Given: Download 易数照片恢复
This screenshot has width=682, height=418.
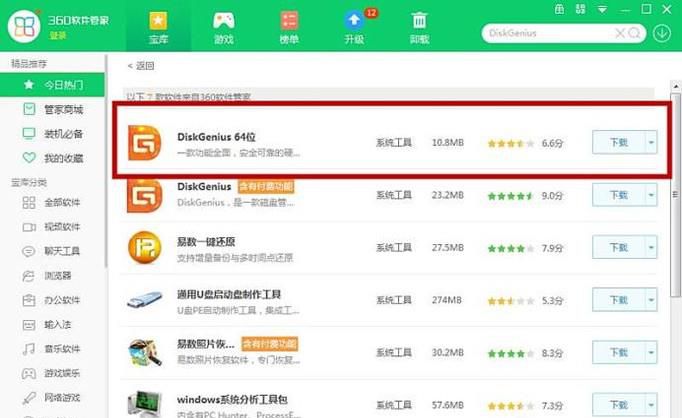Looking at the screenshot, I should coord(618,352).
